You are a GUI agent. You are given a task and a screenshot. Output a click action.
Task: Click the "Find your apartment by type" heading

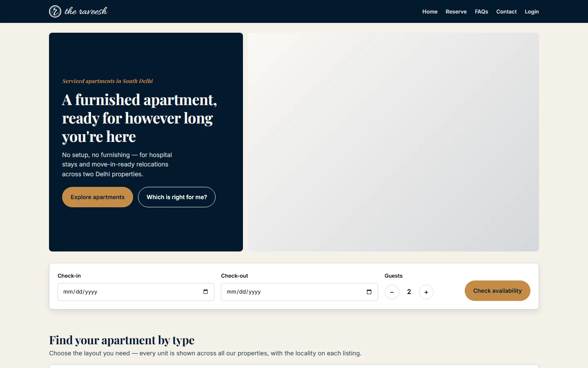tap(122, 340)
